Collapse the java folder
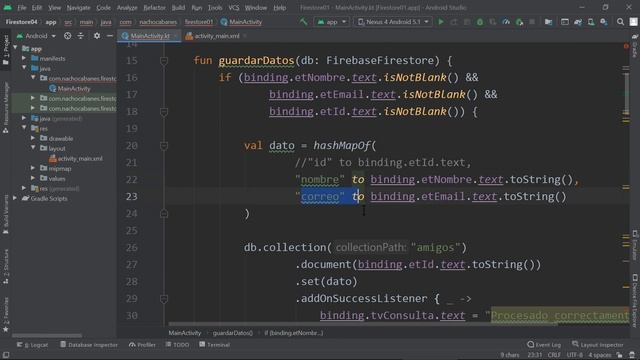The height and width of the screenshot is (360, 640). click(24, 68)
